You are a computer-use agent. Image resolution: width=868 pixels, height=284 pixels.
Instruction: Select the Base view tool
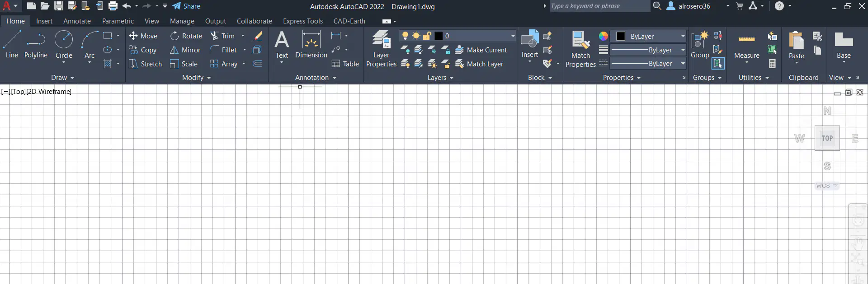(x=844, y=45)
